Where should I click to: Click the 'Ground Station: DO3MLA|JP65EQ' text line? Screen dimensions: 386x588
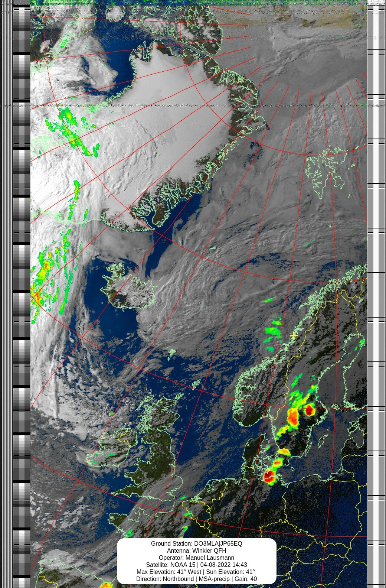196,543
